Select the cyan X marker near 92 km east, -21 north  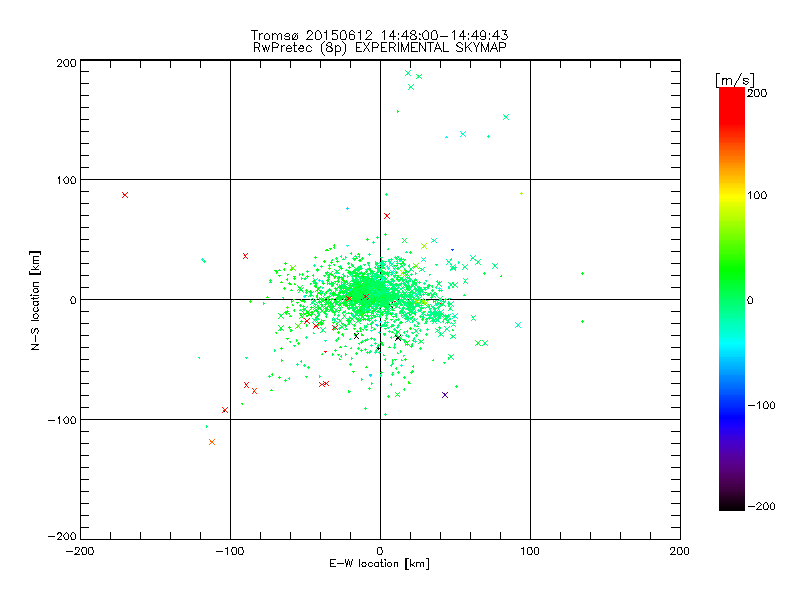(518, 325)
